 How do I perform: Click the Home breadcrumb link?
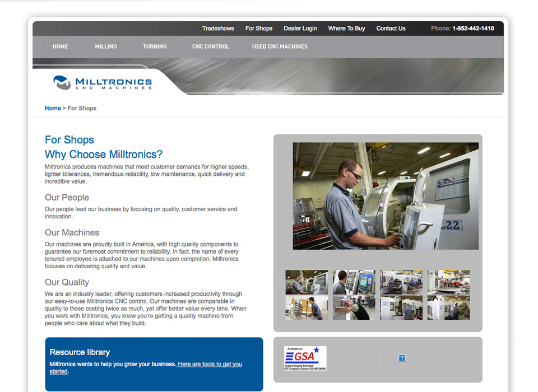click(53, 109)
